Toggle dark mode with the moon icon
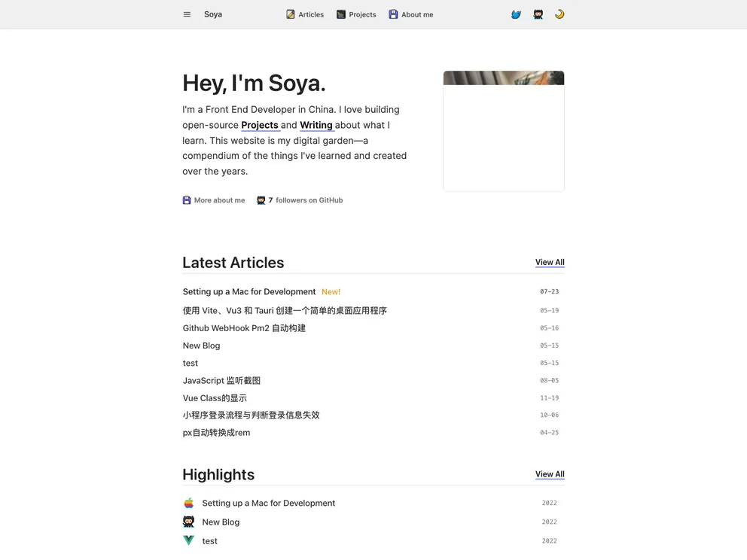The width and height of the screenshot is (747, 560). 559,14
